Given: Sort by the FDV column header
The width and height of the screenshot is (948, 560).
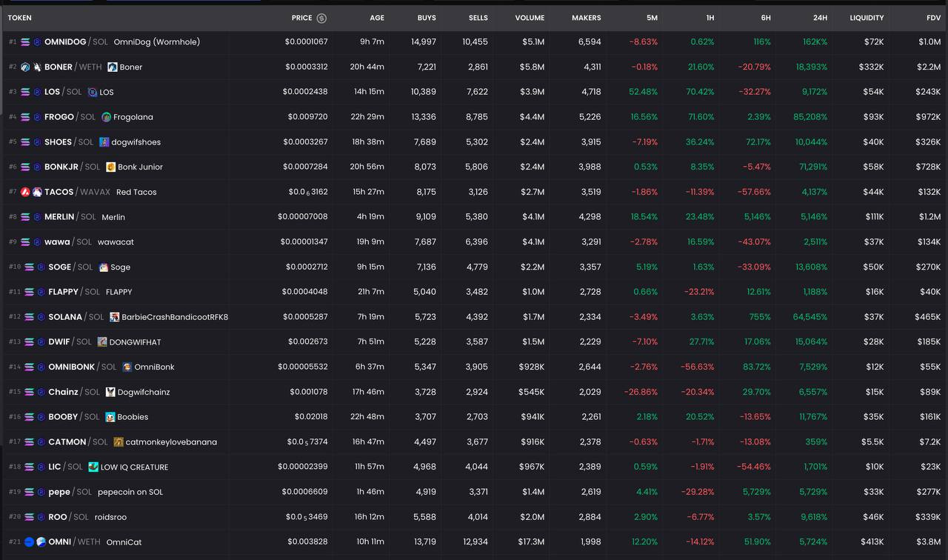Looking at the screenshot, I should 933,18.
